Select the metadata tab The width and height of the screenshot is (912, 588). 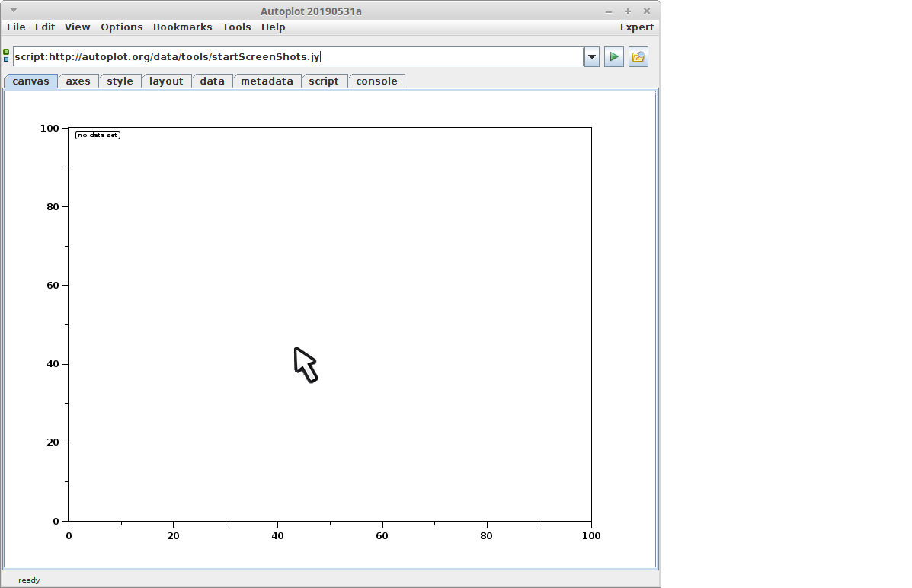coord(267,81)
